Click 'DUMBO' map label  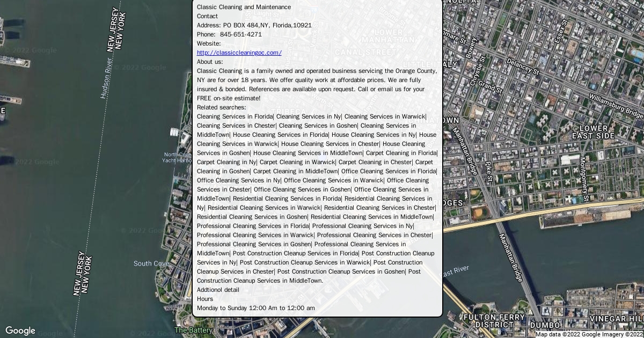coord(545,325)
